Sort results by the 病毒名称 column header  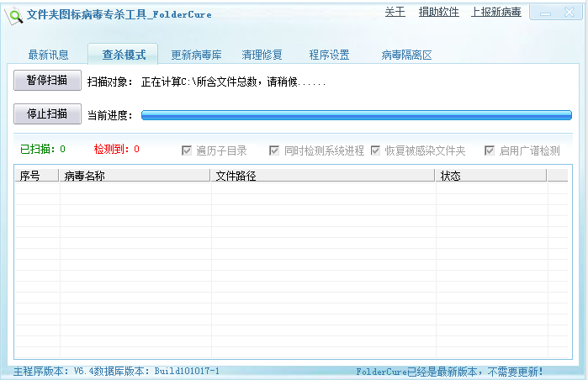tap(135, 176)
